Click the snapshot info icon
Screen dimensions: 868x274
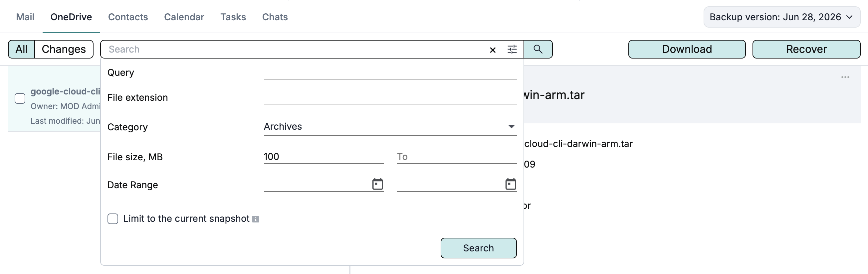coord(255,219)
